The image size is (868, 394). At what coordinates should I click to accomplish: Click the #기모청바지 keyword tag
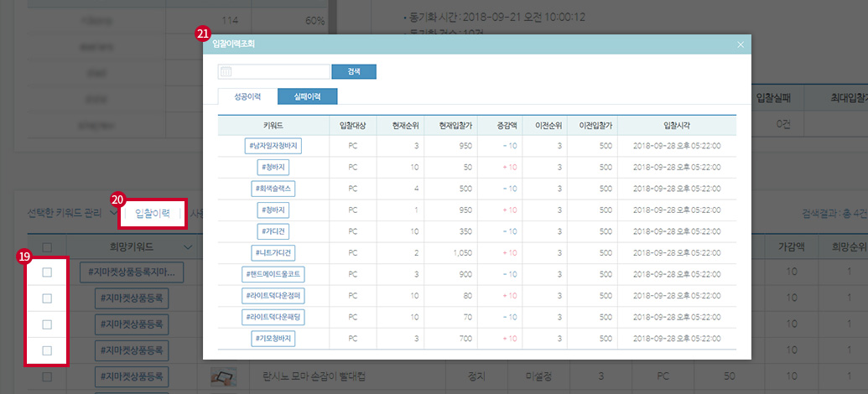point(273,338)
